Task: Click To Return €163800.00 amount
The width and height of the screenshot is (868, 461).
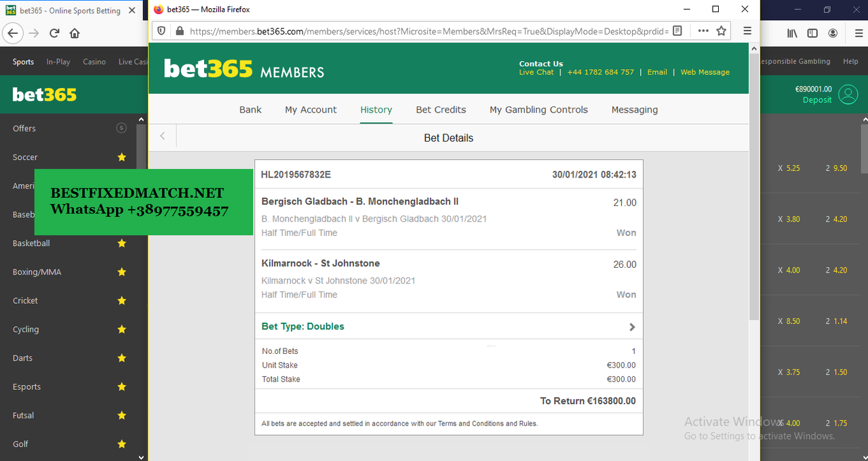Action: coord(588,401)
